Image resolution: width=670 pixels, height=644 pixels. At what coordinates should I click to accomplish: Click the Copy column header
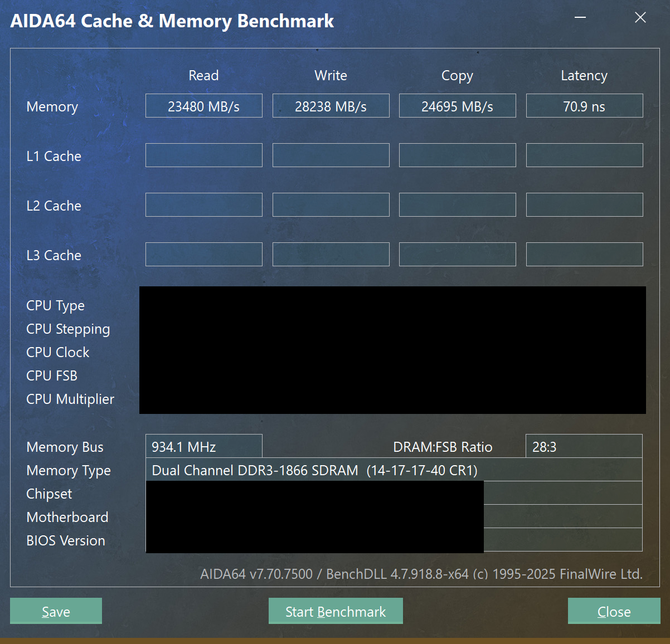click(x=457, y=76)
